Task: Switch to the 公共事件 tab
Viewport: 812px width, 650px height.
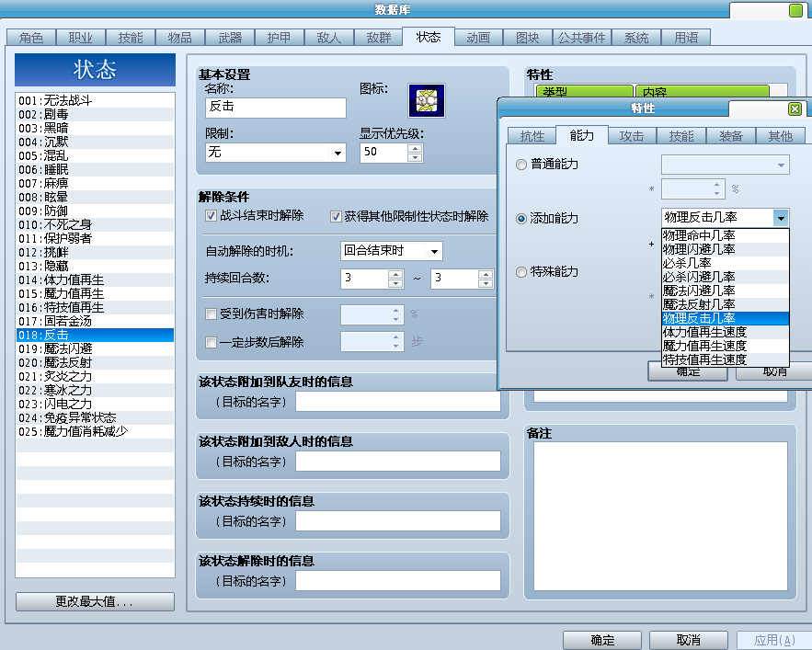Action: click(581, 38)
